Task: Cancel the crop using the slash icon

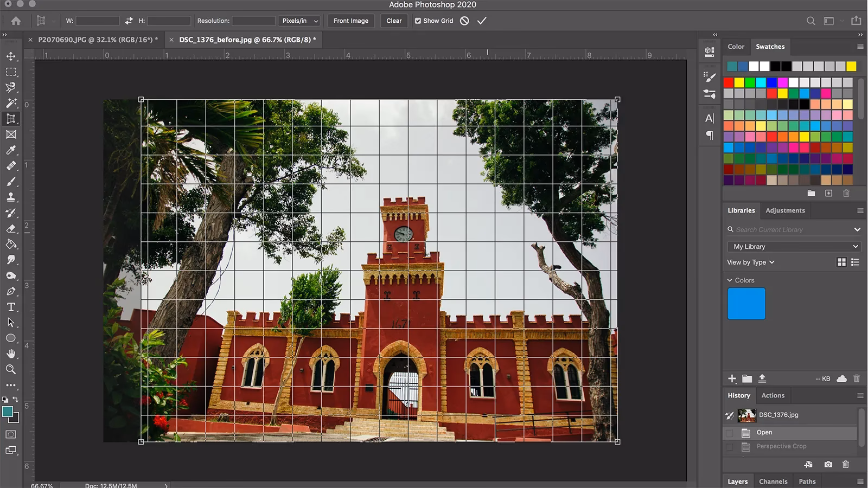Action: [x=464, y=21]
